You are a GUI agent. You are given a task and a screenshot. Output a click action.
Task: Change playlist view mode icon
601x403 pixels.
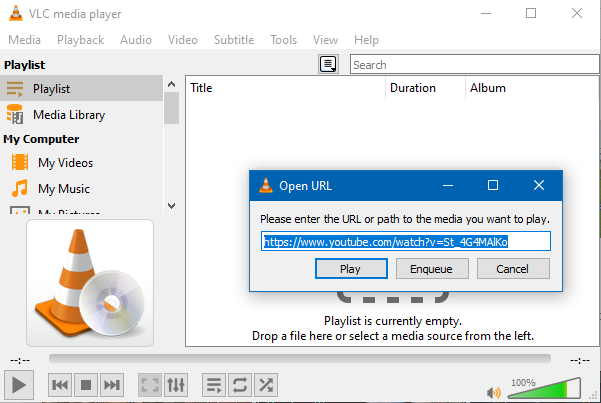click(x=328, y=64)
